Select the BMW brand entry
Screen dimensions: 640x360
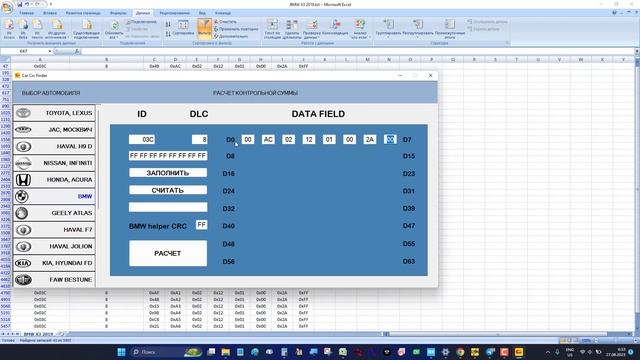54,196
